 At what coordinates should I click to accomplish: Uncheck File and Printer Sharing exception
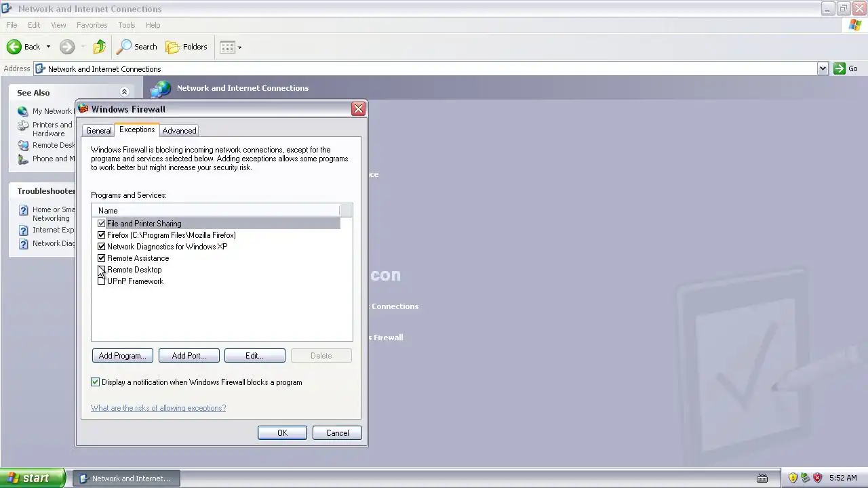(102, 224)
